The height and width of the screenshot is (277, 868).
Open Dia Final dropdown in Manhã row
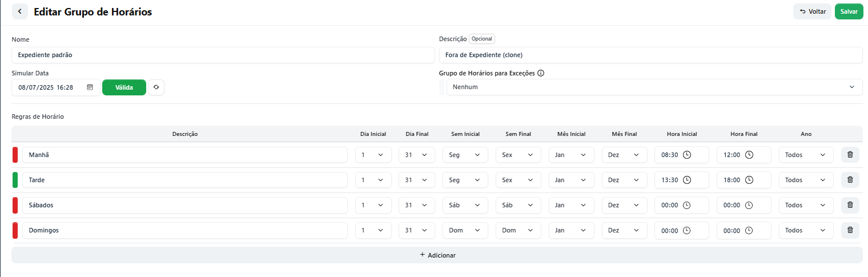417,155
